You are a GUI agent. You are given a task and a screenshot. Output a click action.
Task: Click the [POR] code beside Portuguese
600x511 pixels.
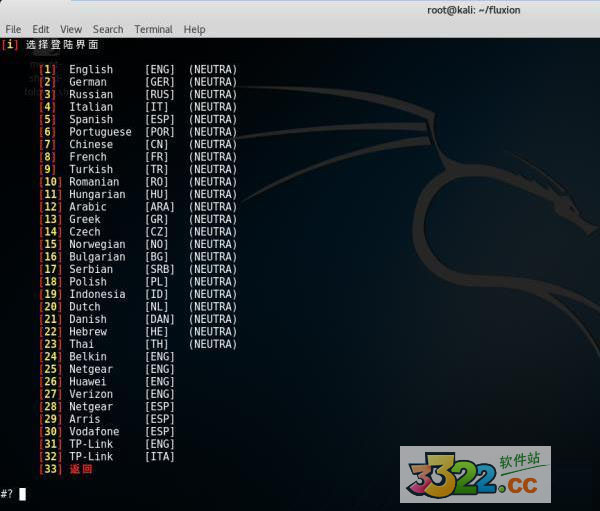(x=160, y=132)
